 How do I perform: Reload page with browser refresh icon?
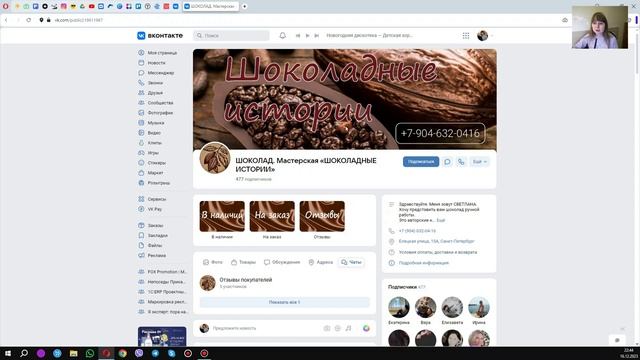click(29, 20)
